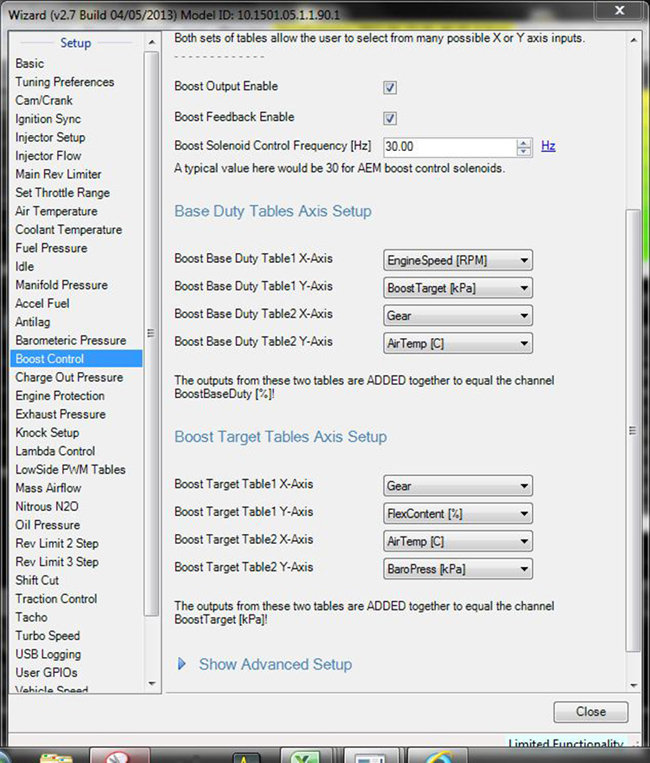650x763 pixels.
Task: Select Tacho in the Setup list
Action: [x=31, y=618]
